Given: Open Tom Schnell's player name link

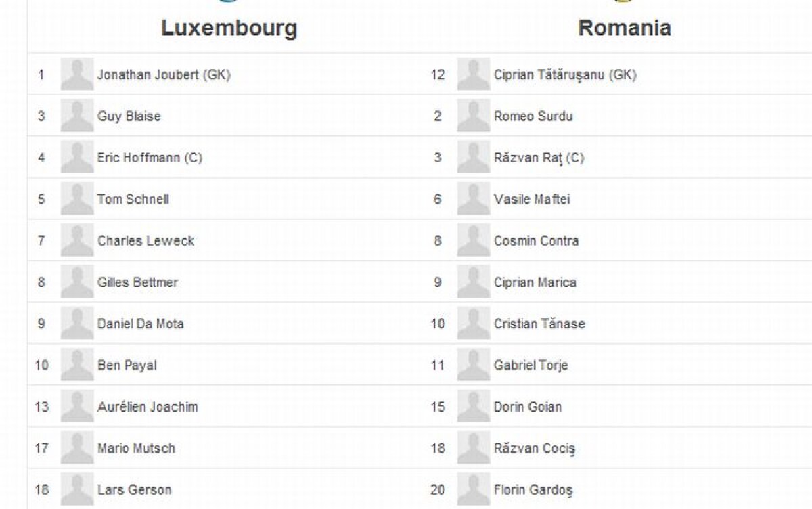Looking at the screenshot, I should 133,199.
